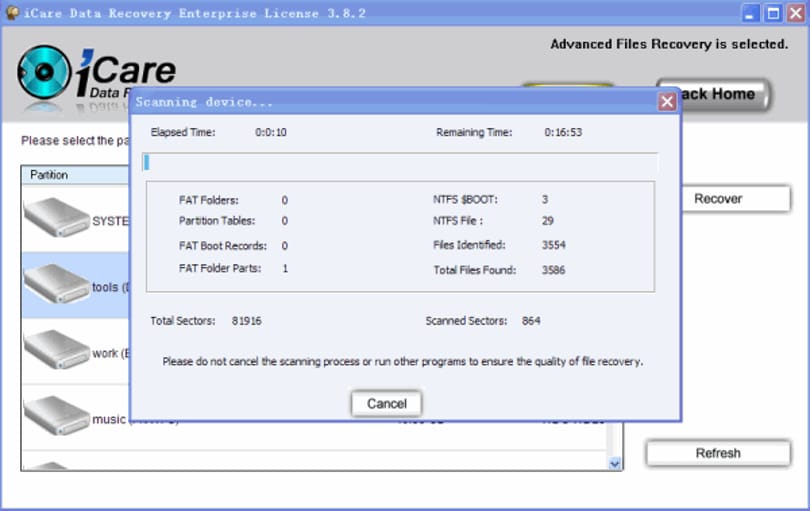The image size is (810, 511).
Task: Click the Scanning device dialog title
Action: pyautogui.click(x=204, y=102)
